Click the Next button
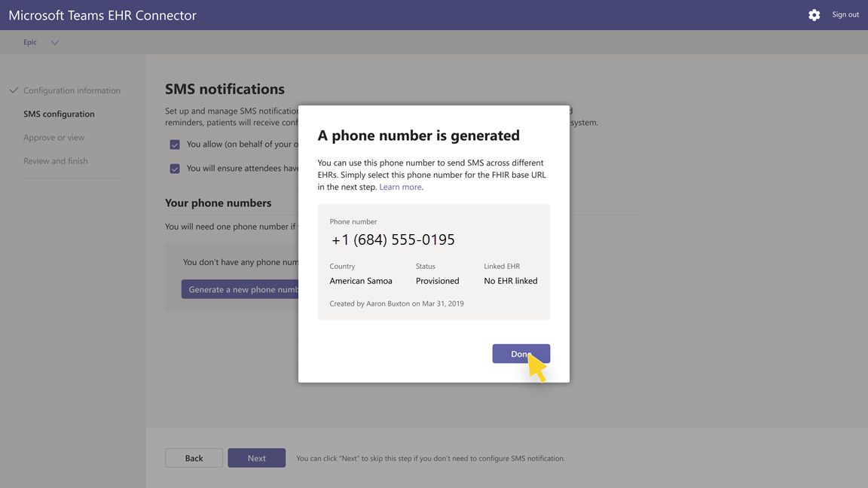Image resolution: width=868 pixels, height=488 pixels. pyautogui.click(x=256, y=458)
